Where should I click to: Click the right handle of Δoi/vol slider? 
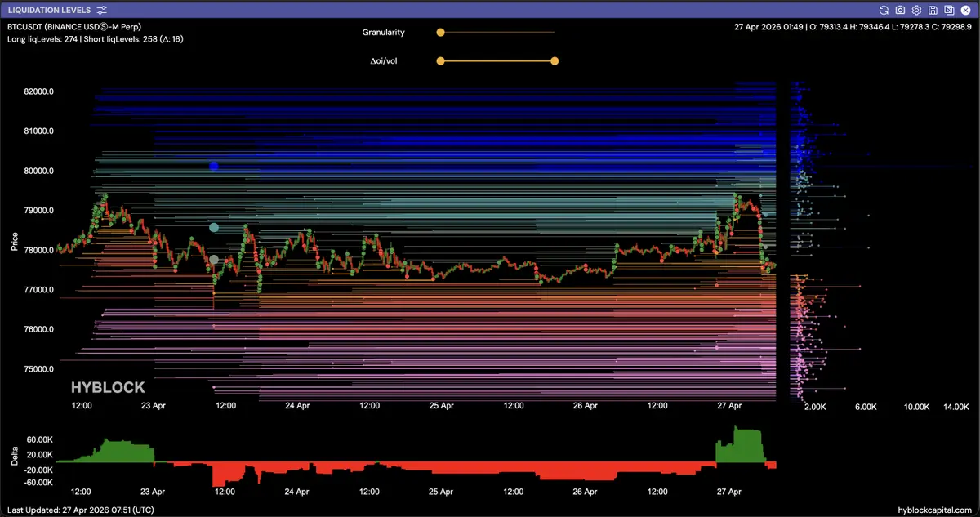tap(555, 60)
